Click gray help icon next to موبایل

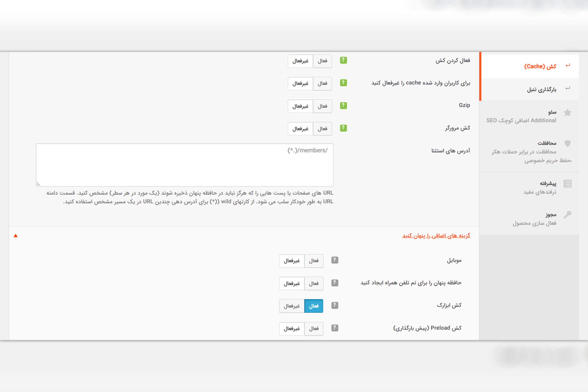tap(335, 260)
